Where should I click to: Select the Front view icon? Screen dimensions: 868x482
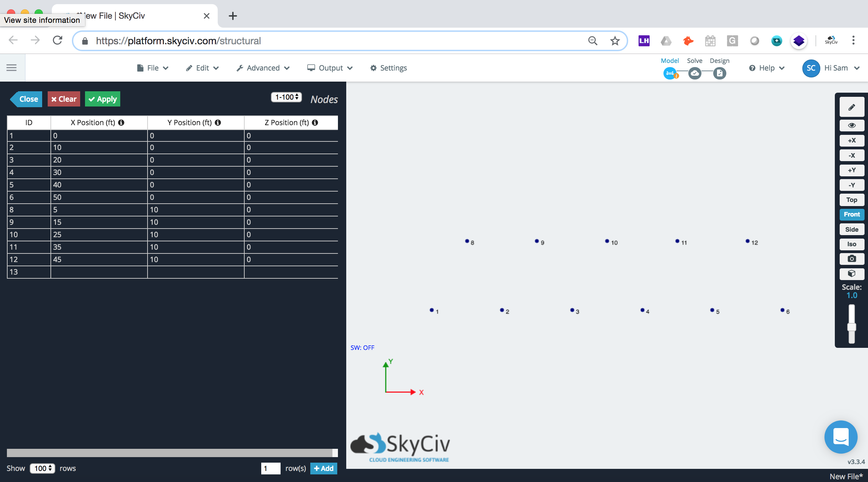coord(851,214)
